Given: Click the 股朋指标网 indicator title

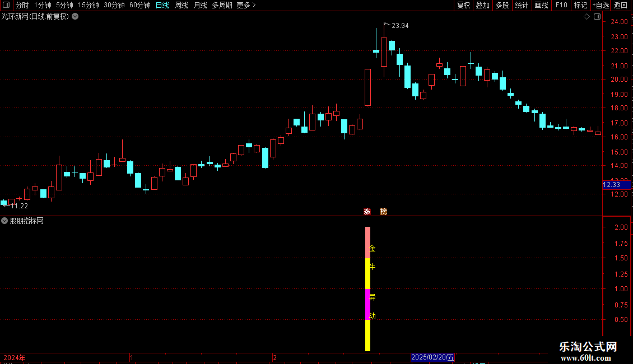Looking at the screenshot, I should coord(27,221).
